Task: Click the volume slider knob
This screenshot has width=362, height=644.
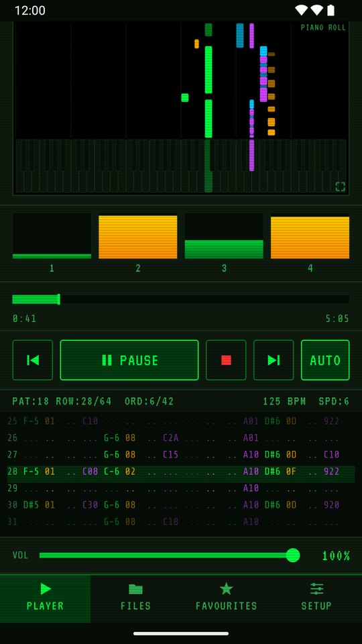Action: [x=293, y=555]
